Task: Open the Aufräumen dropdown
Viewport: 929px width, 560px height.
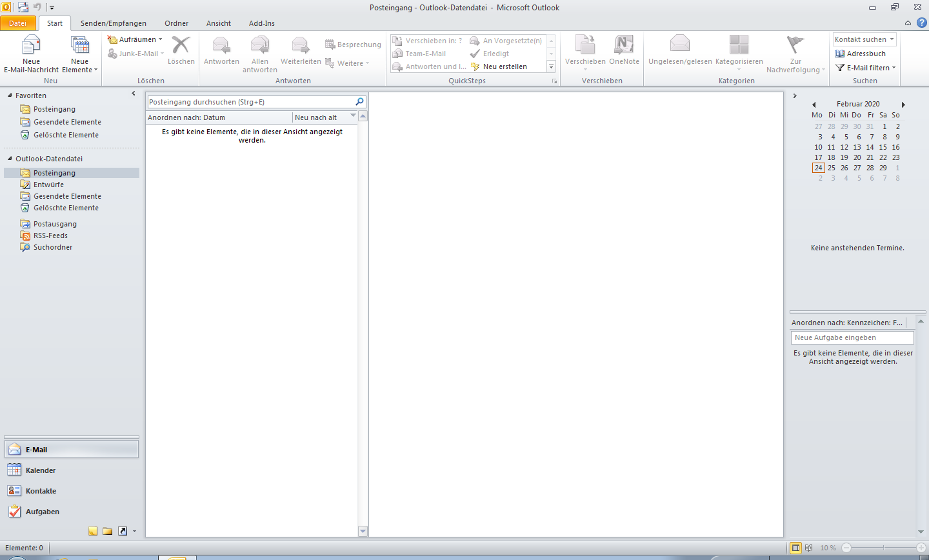Action: pos(135,39)
